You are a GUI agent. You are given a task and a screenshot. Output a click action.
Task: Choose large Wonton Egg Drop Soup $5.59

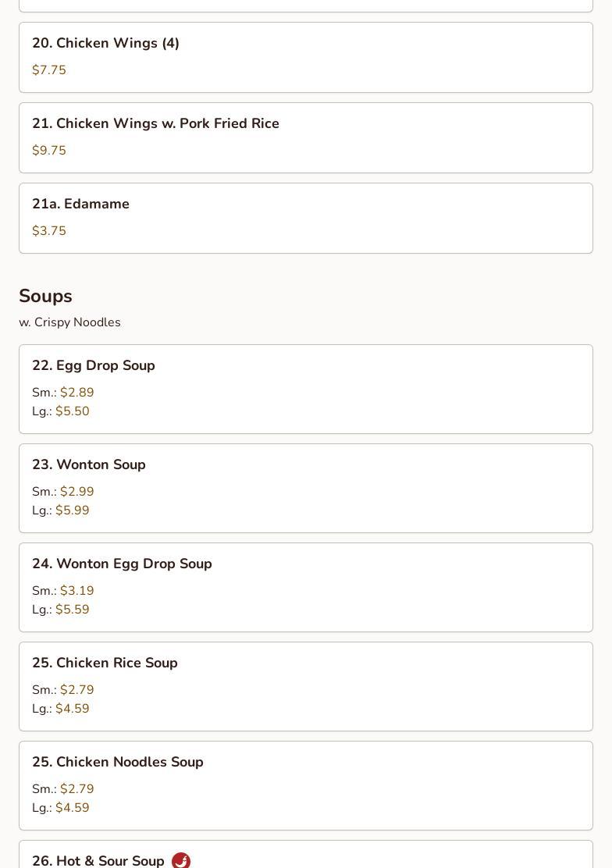(72, 610)
